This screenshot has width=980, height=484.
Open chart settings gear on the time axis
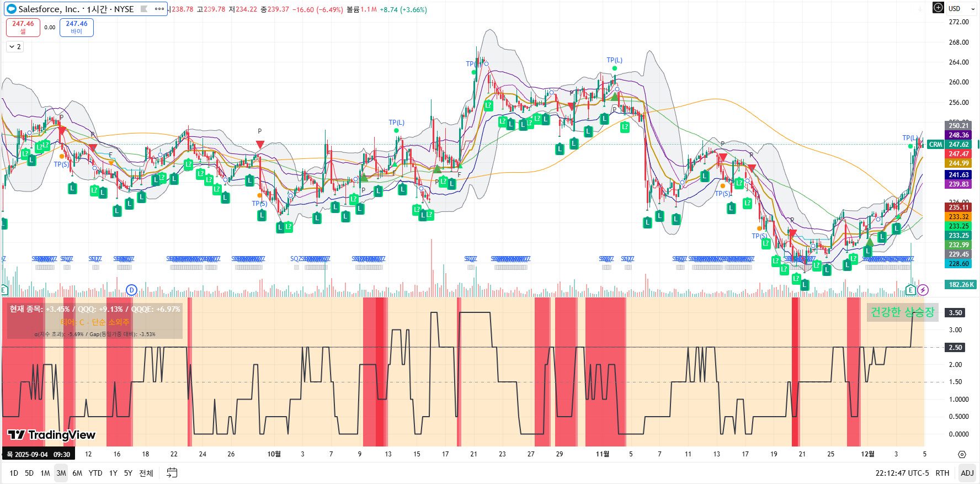pos(962,454)
